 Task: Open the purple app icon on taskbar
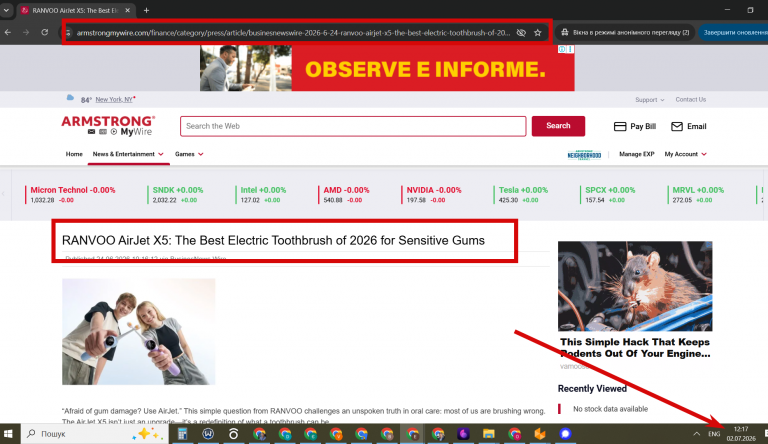463,434
